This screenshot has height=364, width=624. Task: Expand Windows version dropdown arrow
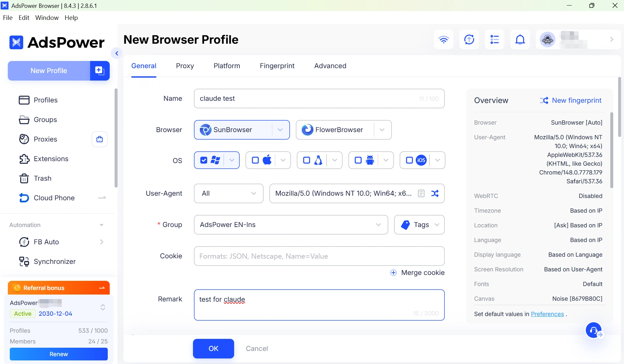(232, 160)
